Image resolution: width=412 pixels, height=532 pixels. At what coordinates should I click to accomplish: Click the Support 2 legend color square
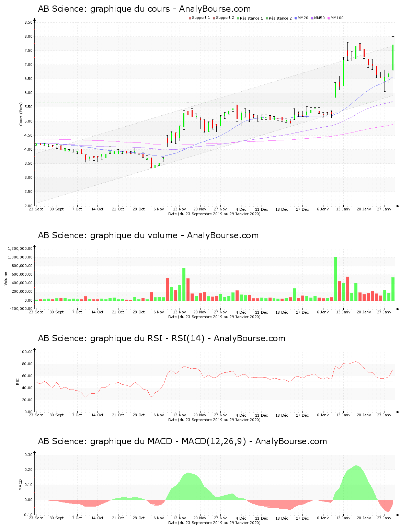(214, 18)
